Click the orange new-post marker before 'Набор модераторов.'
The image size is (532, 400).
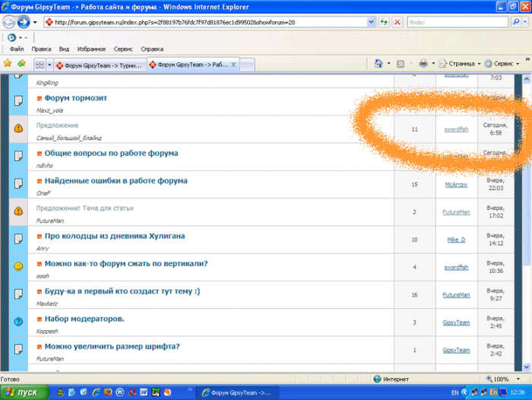(40, 319)
